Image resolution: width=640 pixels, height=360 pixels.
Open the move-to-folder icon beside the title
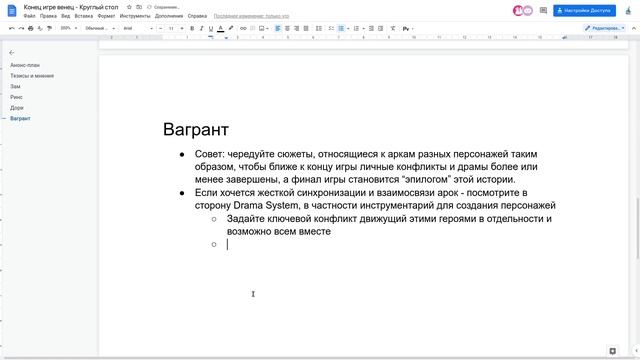(139, 7)
